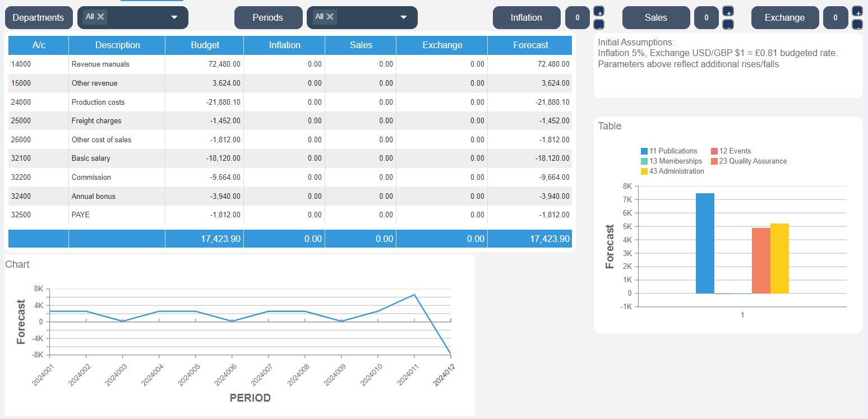Click the orange Quality Assurance bar
Screen dimensions: 868x419
click(761, 260)
